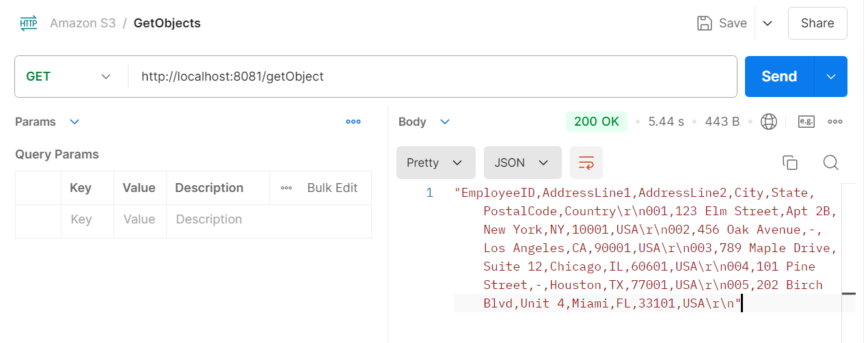
Task: Toggle line wrap in response viewer
Action: [586, 163]
